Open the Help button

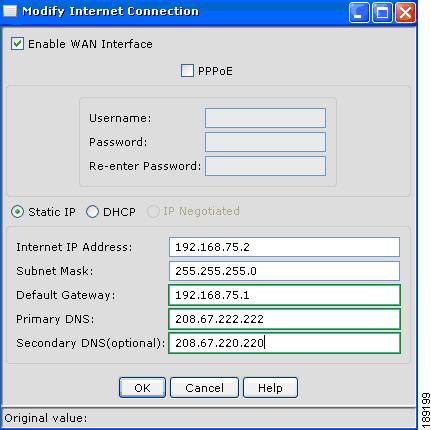(x=270, y=388)
